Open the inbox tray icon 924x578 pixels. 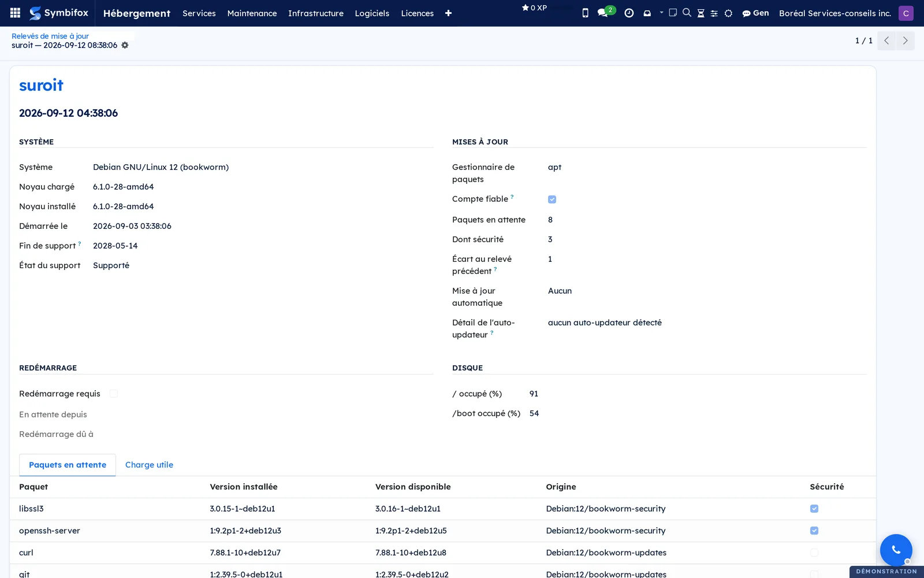[647, 13]
